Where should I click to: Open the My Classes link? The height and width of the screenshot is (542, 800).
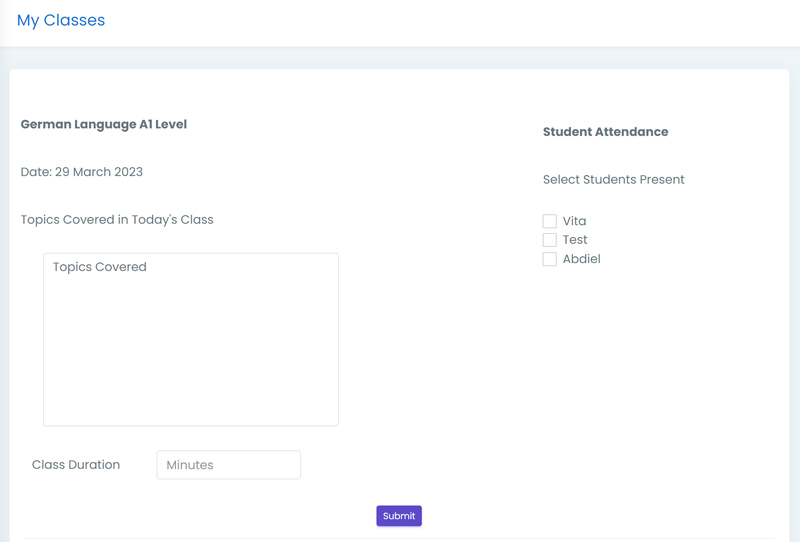tap(61, 20)
